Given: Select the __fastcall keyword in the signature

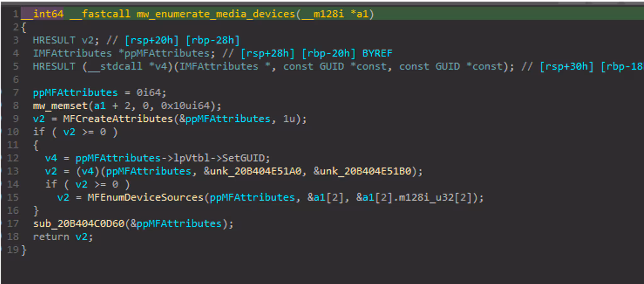Looking at the screenshot, I should coord(100,14).
